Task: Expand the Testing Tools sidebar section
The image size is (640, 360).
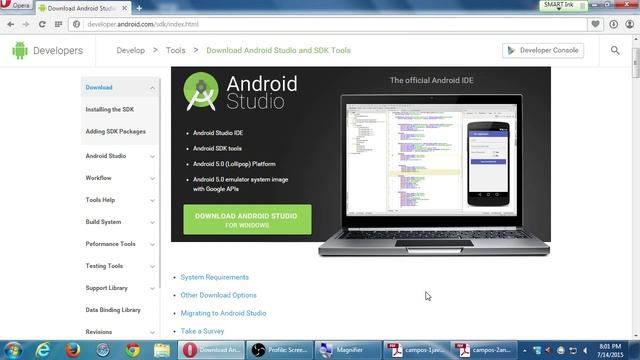Action: 152,267
